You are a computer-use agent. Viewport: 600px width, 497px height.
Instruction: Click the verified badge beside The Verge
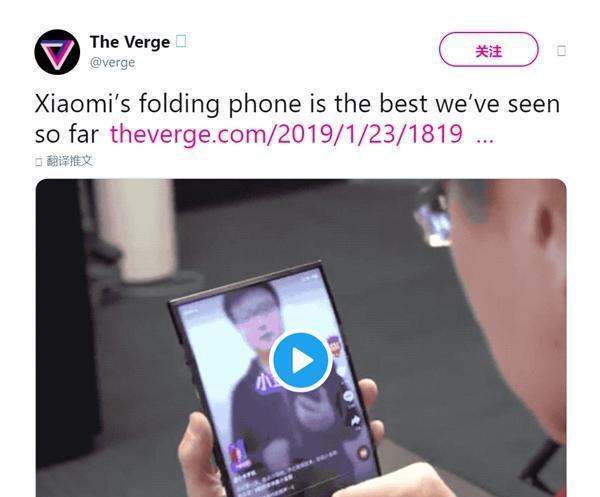(181, 41)
